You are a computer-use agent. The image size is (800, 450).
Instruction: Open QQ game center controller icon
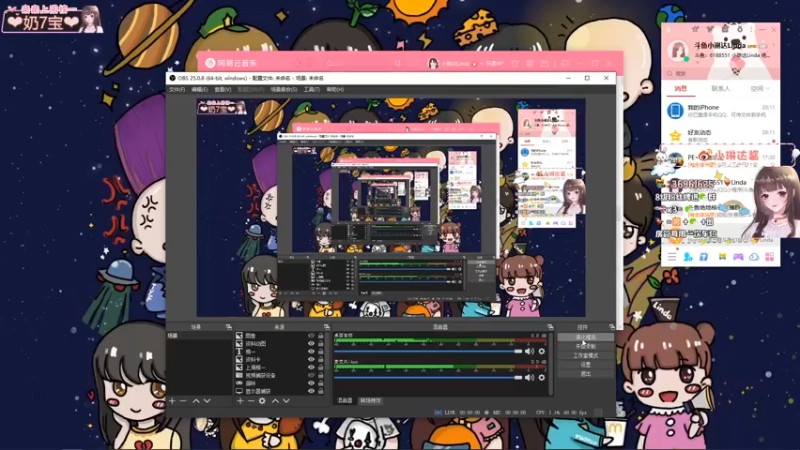coord(738,257)
